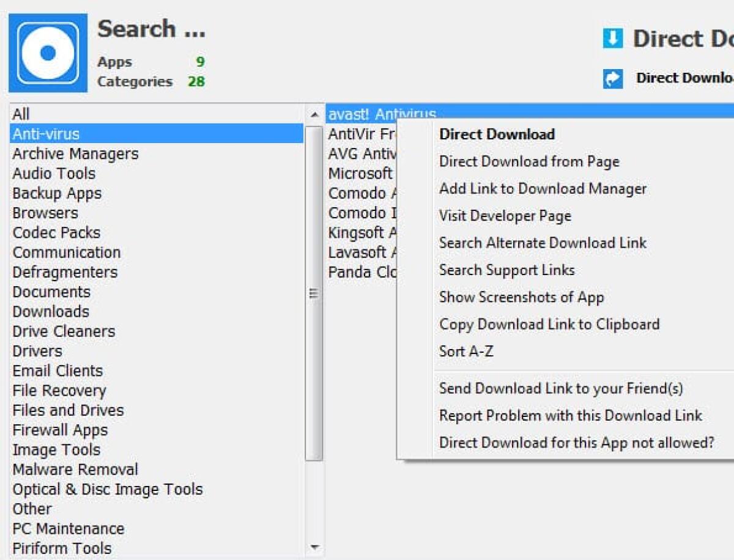Click the Direct Download from Page curved arrow icon
734x560 pixels.
pos(614,78)
